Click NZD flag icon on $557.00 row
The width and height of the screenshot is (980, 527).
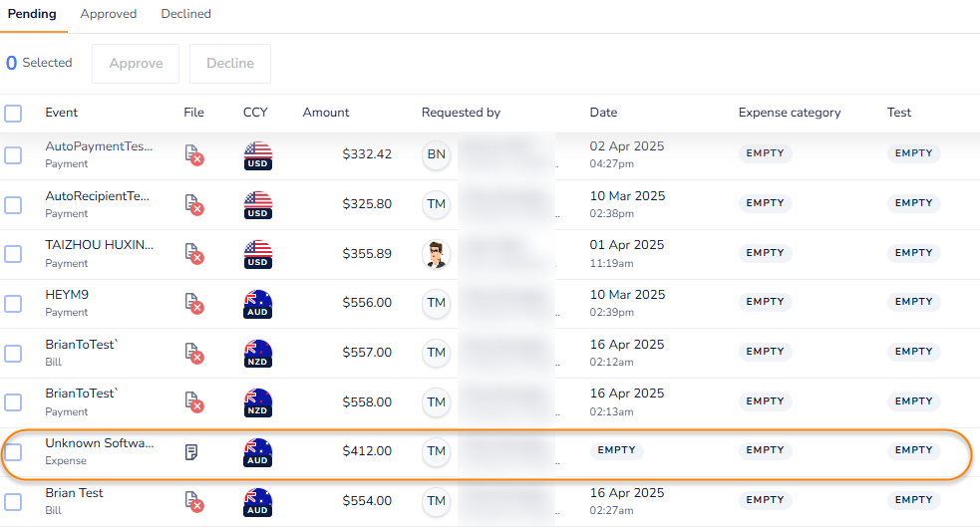(x=258, y=353)
